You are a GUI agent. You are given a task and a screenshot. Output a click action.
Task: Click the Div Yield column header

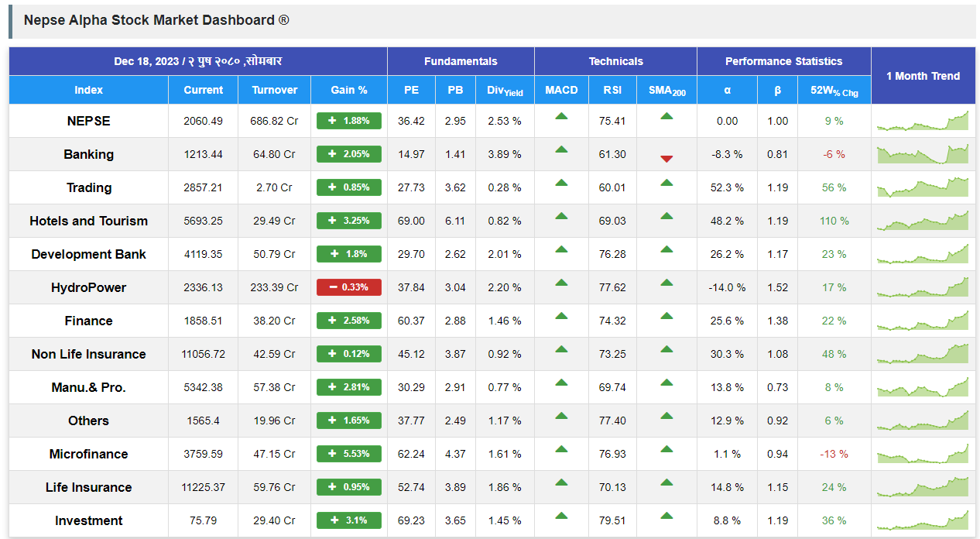click(x=505, y=91)
